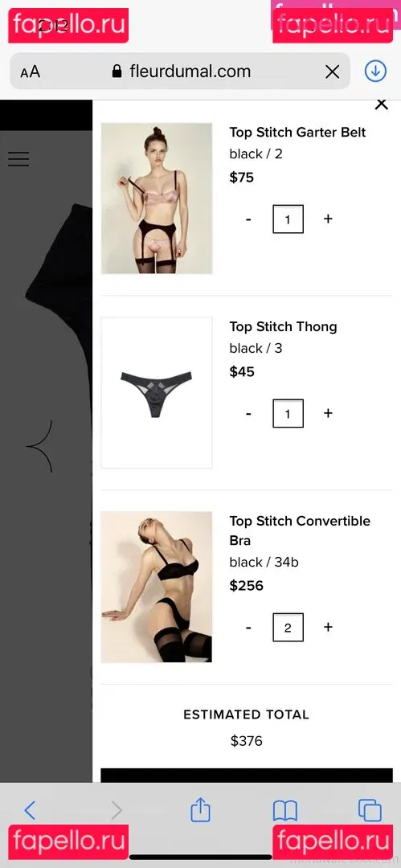Tap Safari downloads arrow icon
Screen dimensions: 401x868
[375, 72]
